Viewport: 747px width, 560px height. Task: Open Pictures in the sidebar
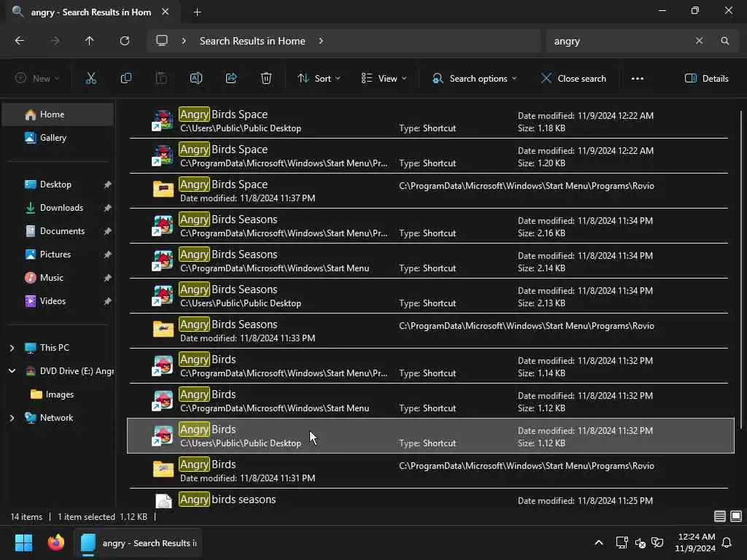click(x=58, y=254)
